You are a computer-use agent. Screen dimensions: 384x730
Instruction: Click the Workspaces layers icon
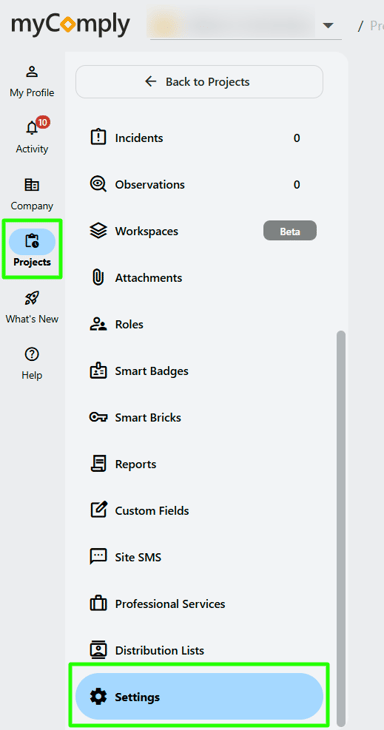pos(98,231)
